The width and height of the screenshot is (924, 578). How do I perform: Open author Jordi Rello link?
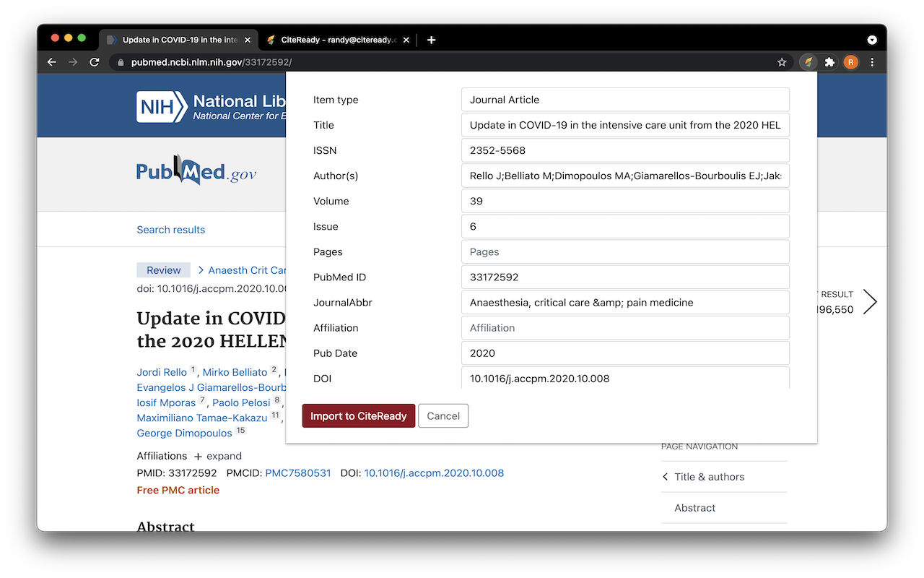[x=162, y=372]
